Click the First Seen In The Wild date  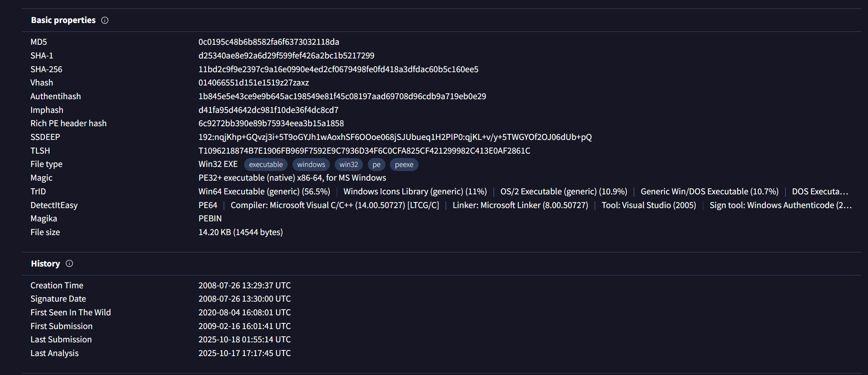click(x=244, y=312)
